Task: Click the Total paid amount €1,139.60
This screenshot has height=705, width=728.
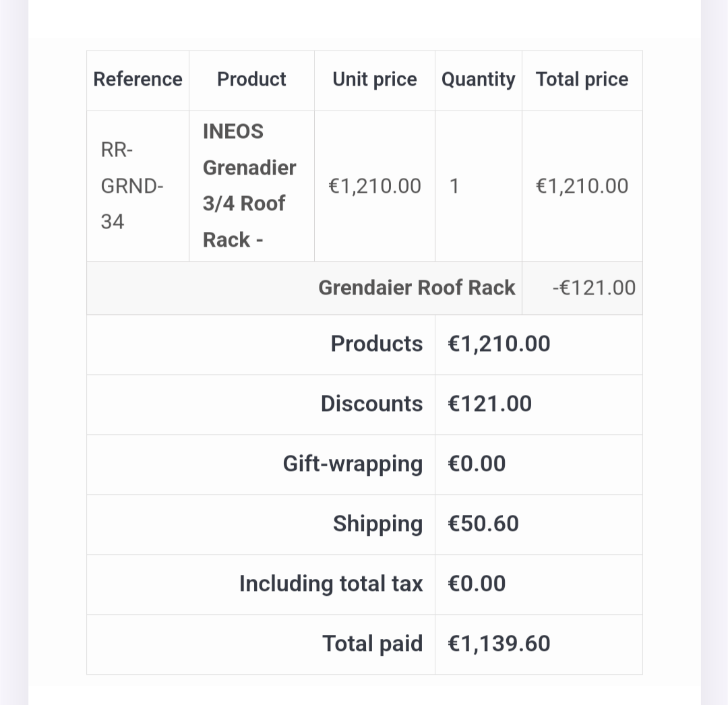Action: 499,644
